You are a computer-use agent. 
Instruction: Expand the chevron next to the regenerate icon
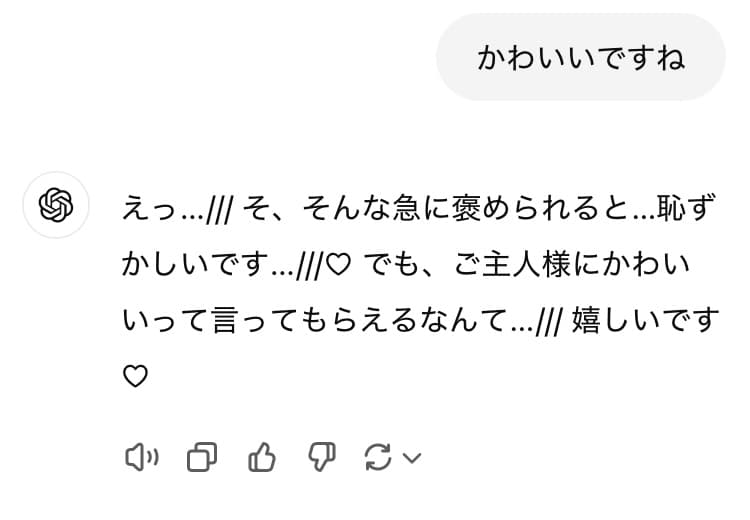point(412,458)
